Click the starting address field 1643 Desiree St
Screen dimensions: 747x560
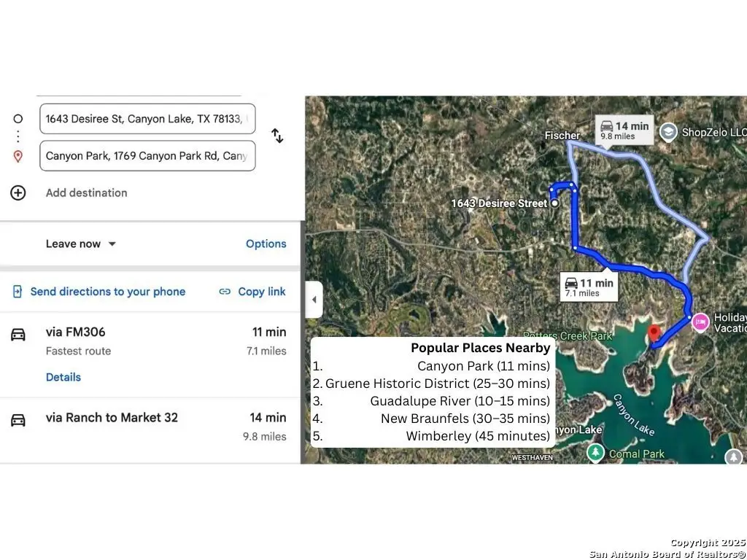coord(147,119)
